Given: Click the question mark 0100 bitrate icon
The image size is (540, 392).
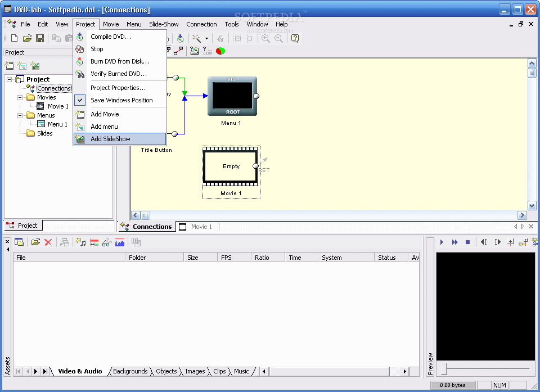Looking at the screenshot, I should 208,51.
